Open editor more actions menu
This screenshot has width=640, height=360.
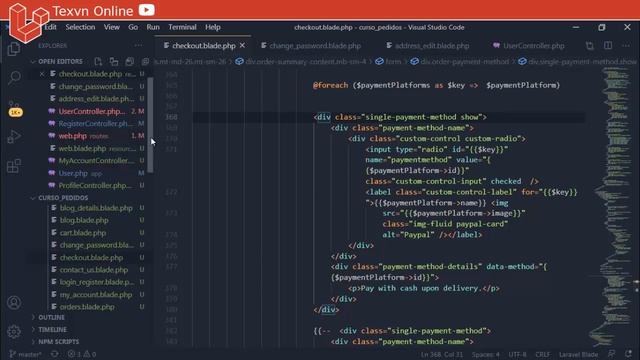coord(626,46)
